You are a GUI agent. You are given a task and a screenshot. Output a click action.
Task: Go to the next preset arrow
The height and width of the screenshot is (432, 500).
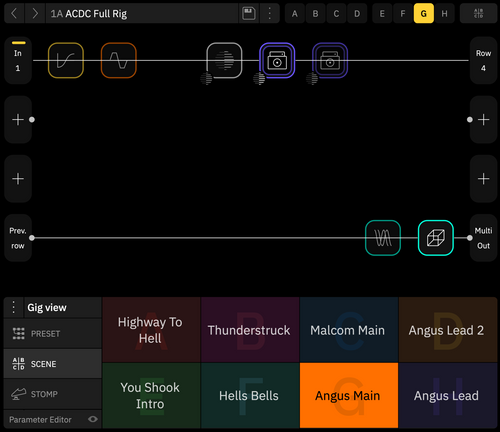35,14
